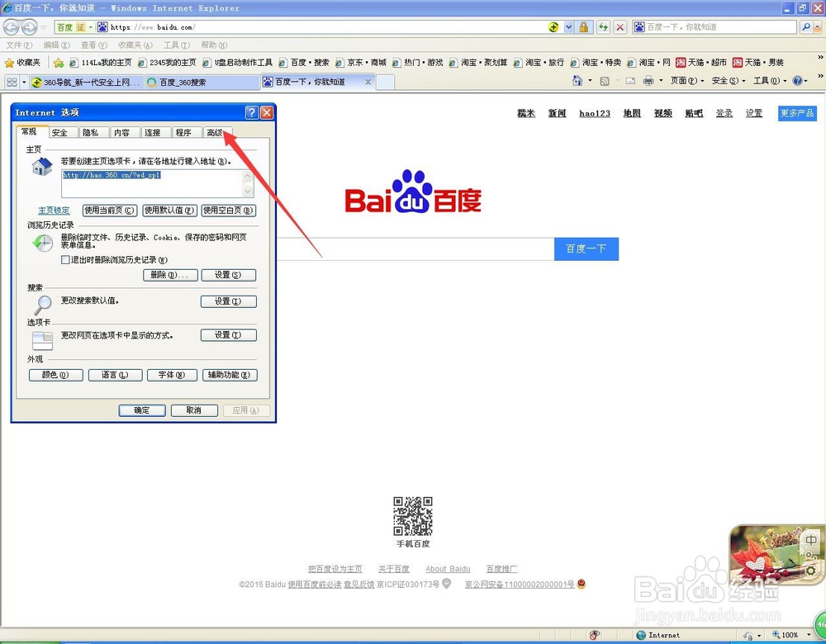Screen dimensions: 826x644
Task: Click the 设置(I) button for 搜索 defaults
Action: click(228, 301)
